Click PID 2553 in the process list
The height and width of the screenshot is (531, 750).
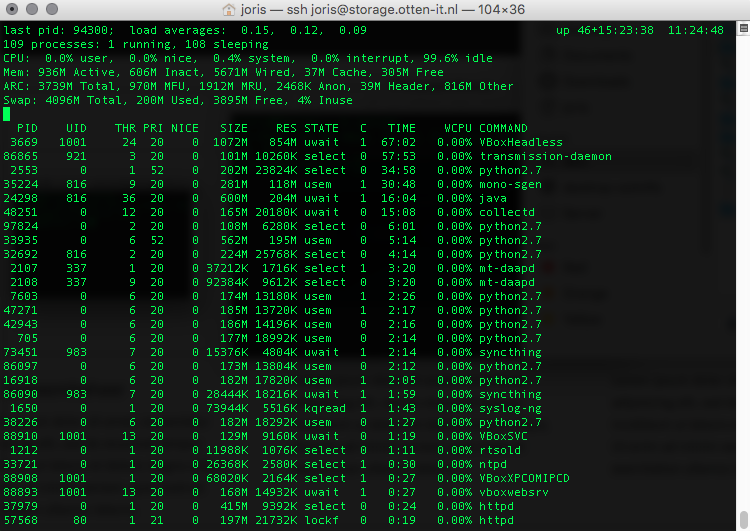pyautogui.click(x=24, y=170)
